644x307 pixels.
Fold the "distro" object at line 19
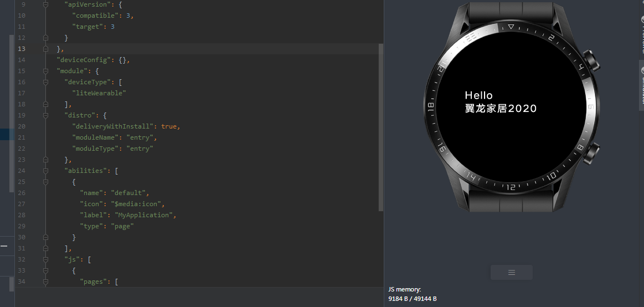coord(45,115)
